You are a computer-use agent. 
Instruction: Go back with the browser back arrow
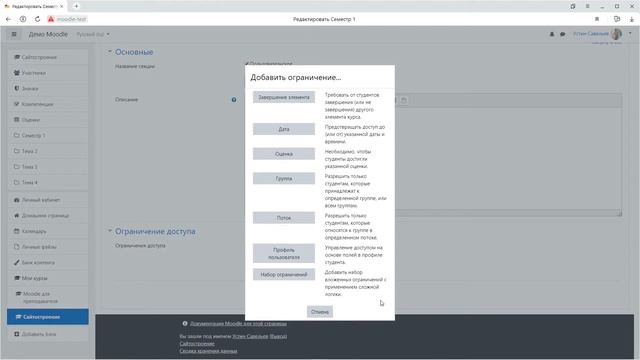point(8,19)
